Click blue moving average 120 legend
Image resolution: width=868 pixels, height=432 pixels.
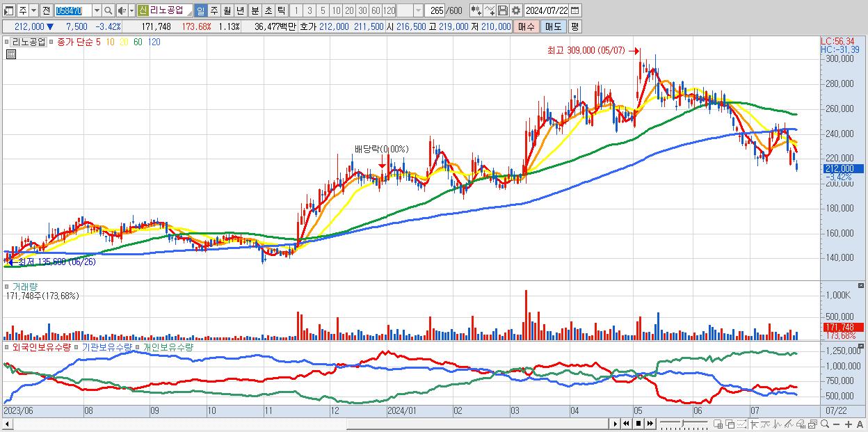tap(154, 42)
